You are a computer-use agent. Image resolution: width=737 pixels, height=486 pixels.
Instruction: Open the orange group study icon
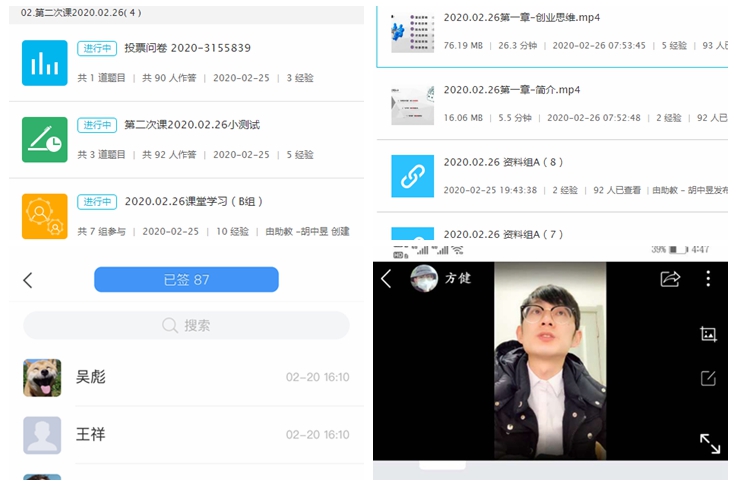coord(45,216)
